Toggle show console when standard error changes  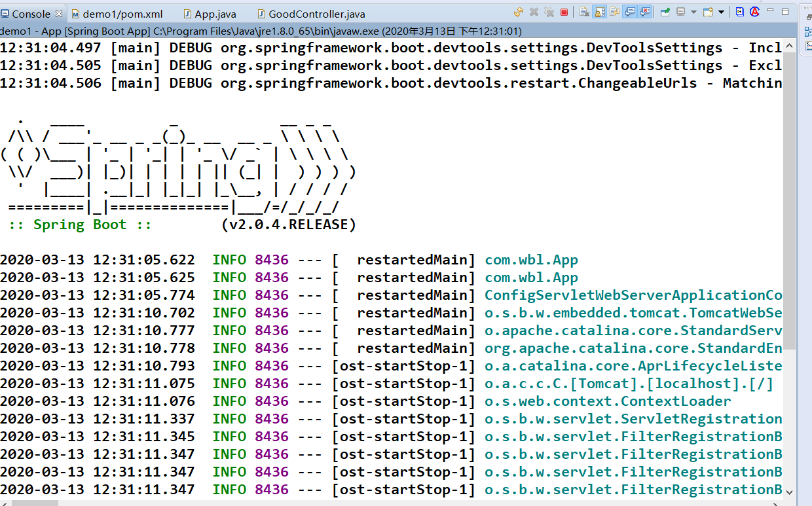pyautogui.click(x=646, y=12)
